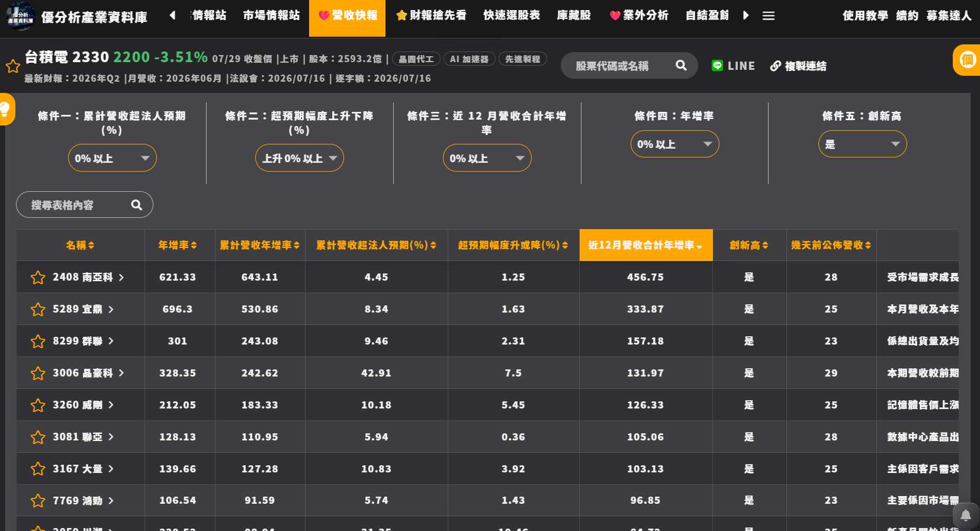Click the table search magnifier icon
980x531 pixels.
pyautogui.click(x=136, y=205)
